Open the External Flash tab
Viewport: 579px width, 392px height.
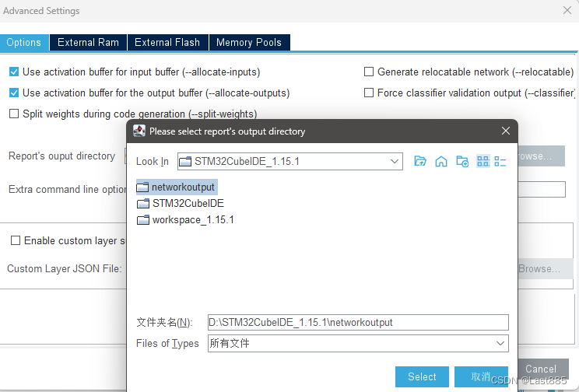[x=167, y=43]
